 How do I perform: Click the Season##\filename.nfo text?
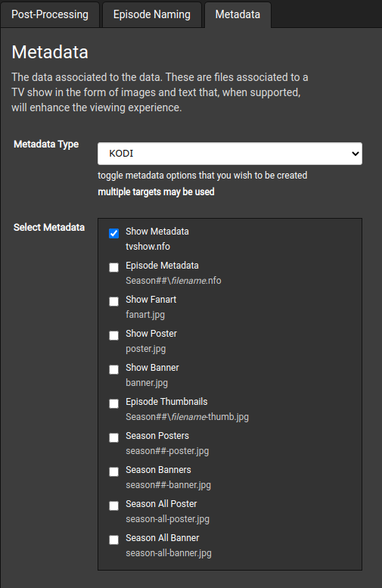coord(173,281)
